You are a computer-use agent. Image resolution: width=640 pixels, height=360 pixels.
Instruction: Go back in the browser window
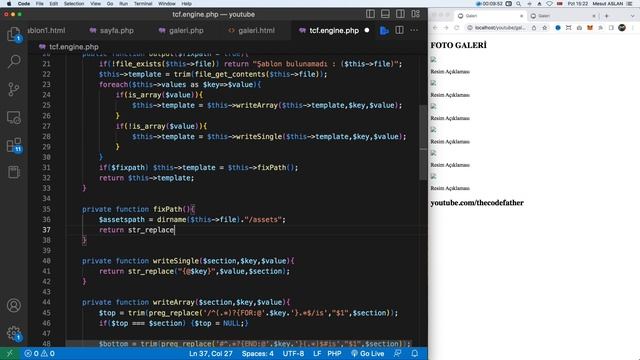435,28
